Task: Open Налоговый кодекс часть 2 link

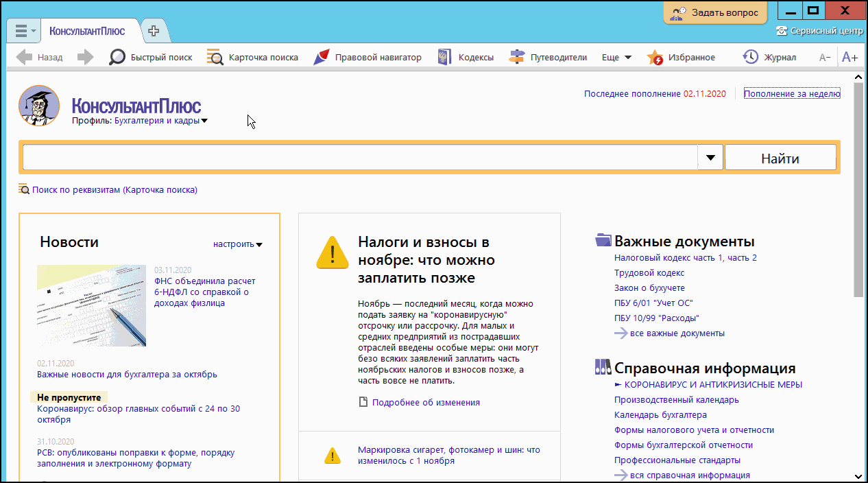Action: click(x=743, y=258)
